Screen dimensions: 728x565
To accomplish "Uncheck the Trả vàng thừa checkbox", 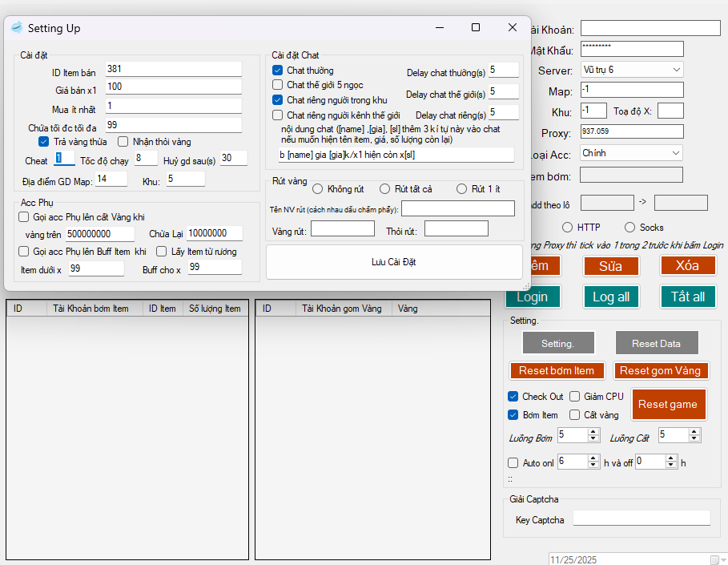I will [x=44, y=142].
